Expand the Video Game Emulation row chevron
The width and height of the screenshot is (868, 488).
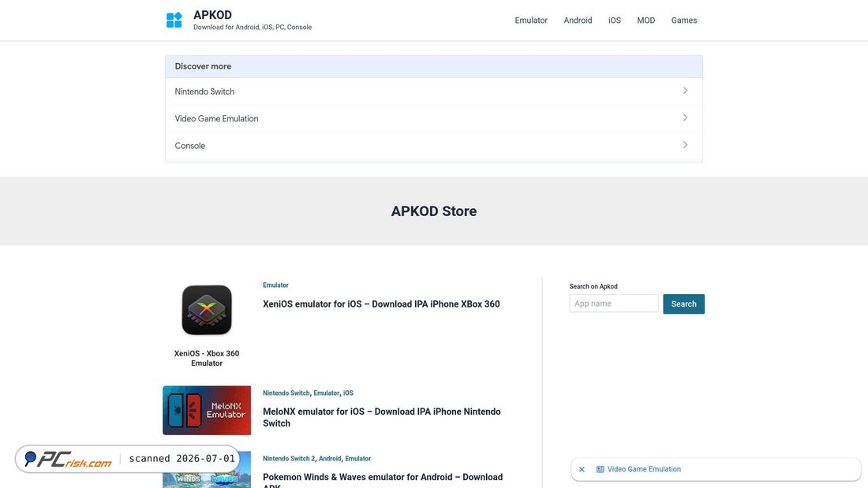pos(685,117)
